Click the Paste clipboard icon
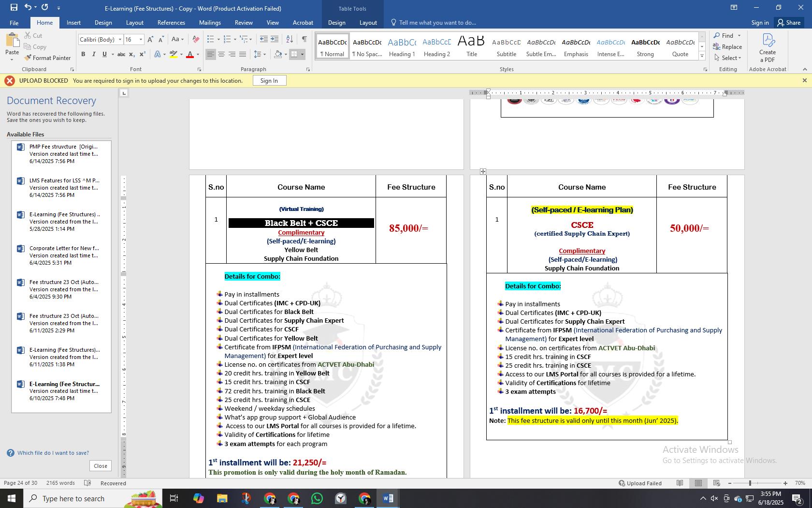The width and height of the screenshot is (812, 508). click(x=12, y=41)
